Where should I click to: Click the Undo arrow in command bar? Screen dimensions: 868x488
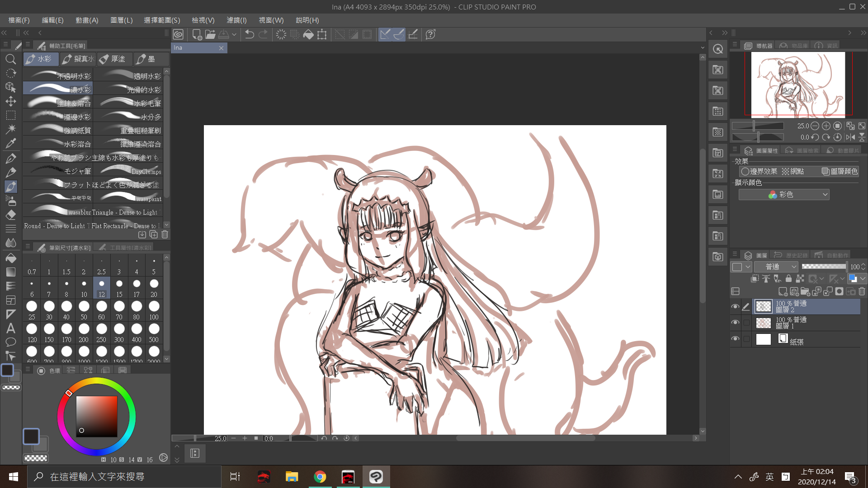coord(249,34)
